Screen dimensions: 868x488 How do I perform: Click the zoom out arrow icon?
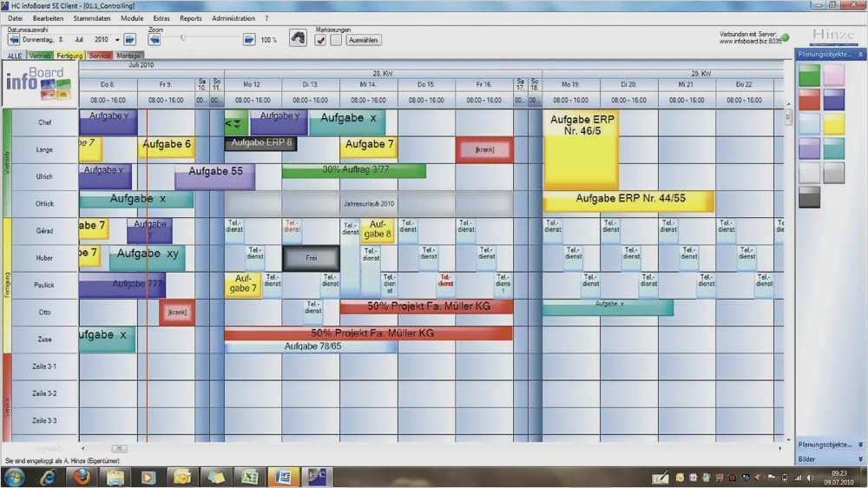click(155, 39)
